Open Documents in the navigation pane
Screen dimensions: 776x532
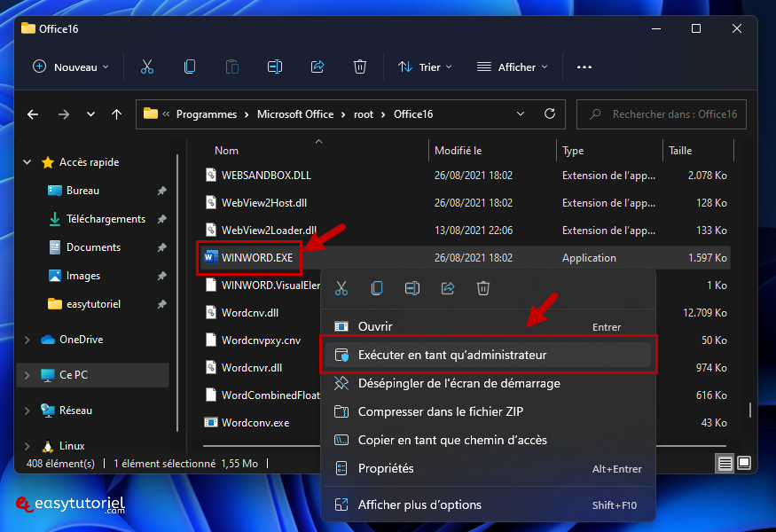(x=93, y=247)
